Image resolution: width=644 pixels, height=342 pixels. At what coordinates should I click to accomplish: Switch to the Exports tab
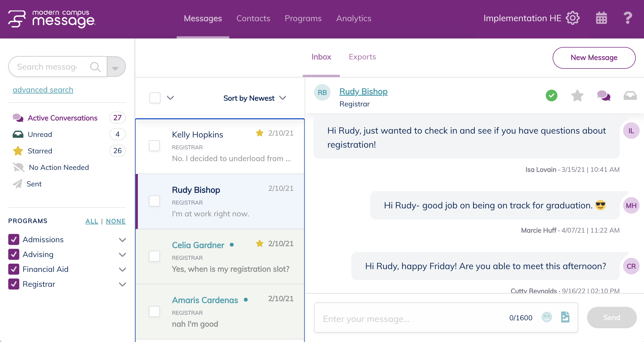[x=362, y=57]
